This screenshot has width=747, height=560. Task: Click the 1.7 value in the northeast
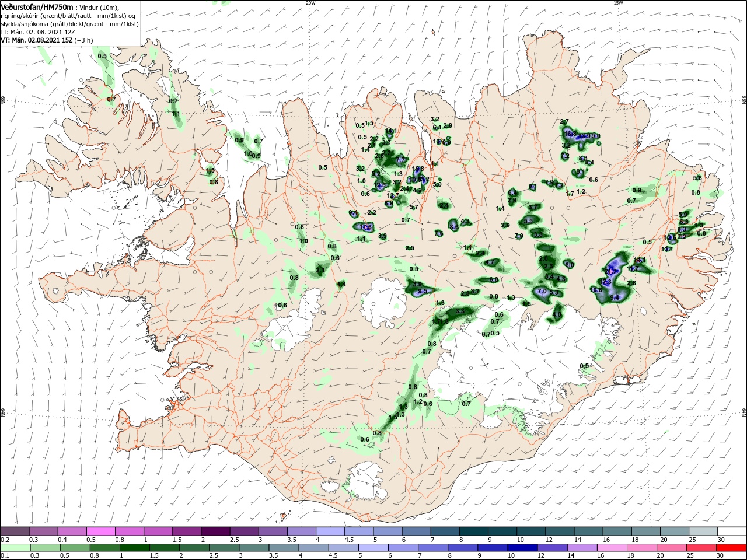(x=570, y=194)
